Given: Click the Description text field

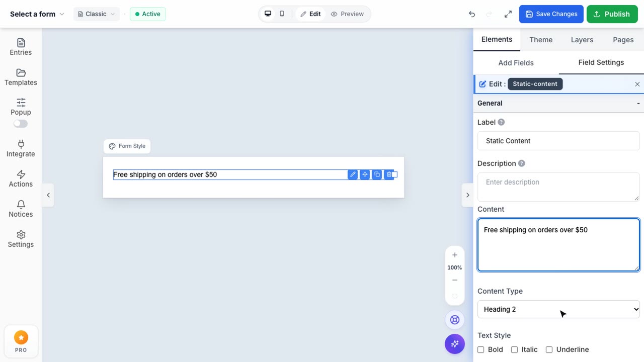Looking at the screenshot, I should click(558, 187).
